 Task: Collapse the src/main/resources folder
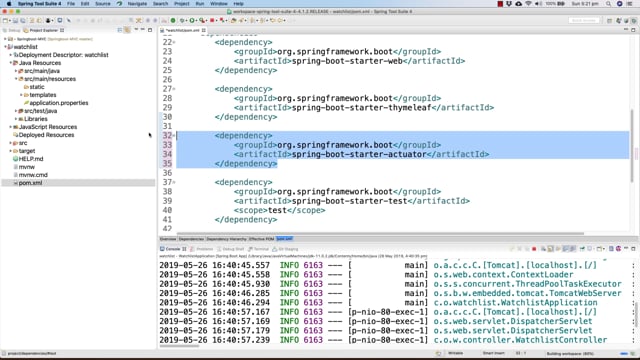[16, 79]
